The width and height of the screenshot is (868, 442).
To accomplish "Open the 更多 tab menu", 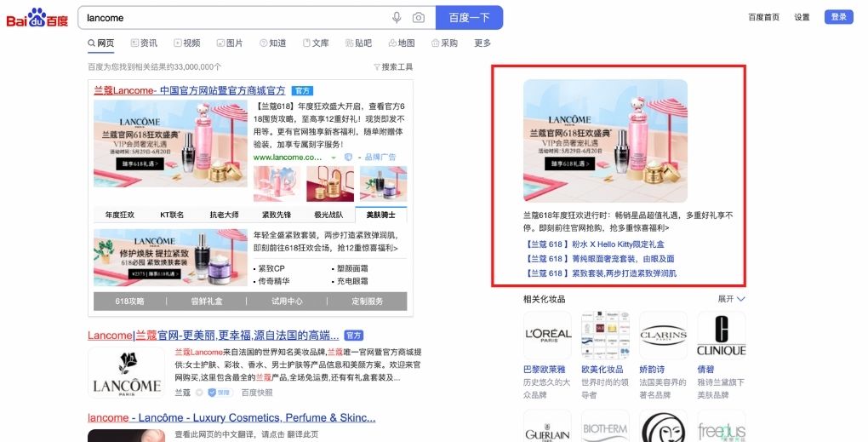I will pos(483,43).
